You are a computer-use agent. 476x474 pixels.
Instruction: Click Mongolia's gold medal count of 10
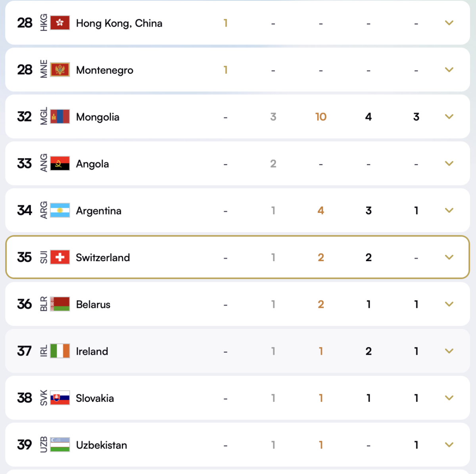tap(321, 117)
